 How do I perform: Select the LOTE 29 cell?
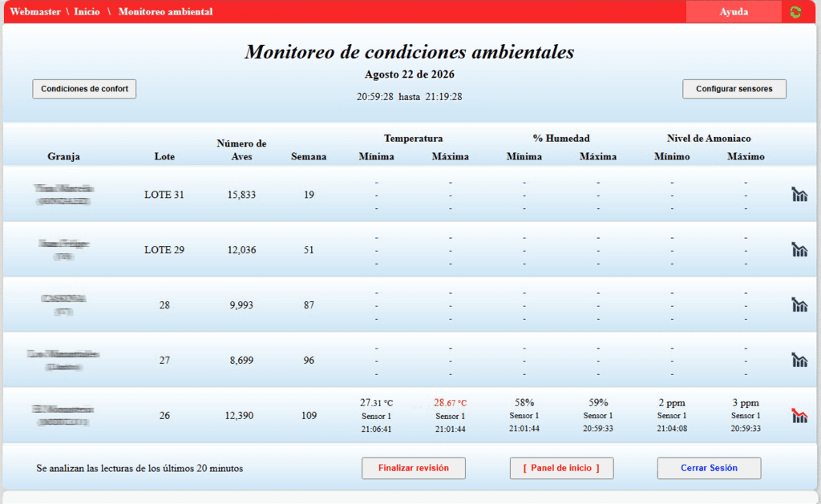pos(164,250)
